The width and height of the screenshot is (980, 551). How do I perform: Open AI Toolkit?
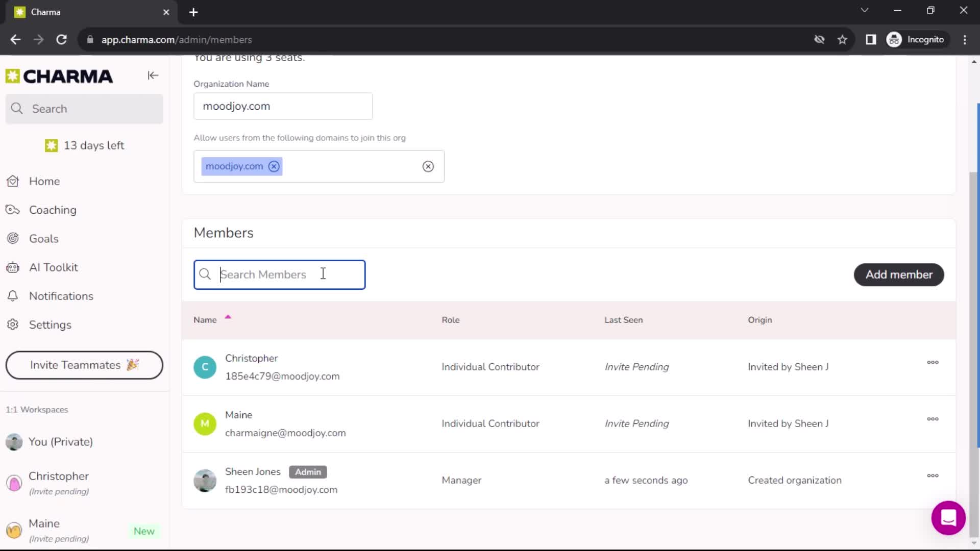(53, 267)
